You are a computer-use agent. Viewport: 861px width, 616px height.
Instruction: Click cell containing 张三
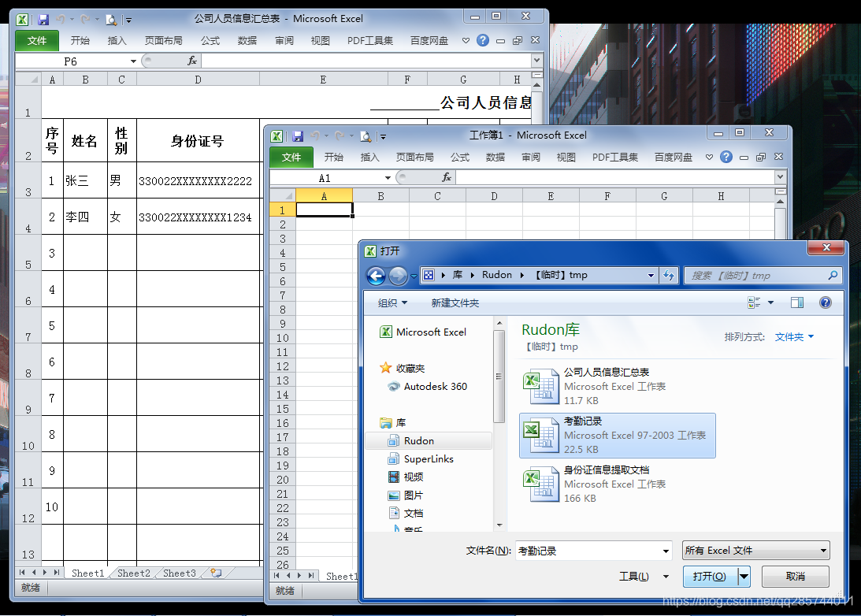pos(85,180)
